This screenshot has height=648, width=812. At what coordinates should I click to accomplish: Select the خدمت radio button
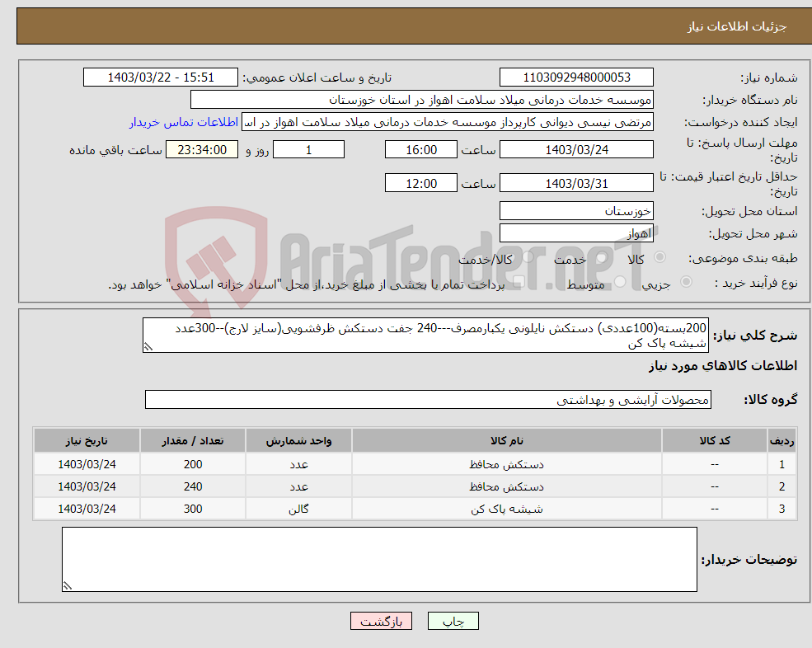tap(601, 257)
